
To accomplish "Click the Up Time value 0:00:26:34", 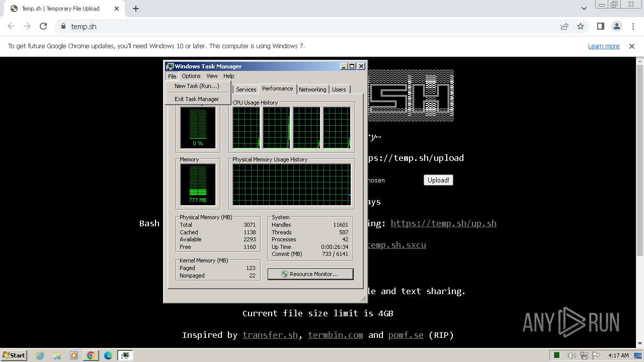I will coord(335,247).
